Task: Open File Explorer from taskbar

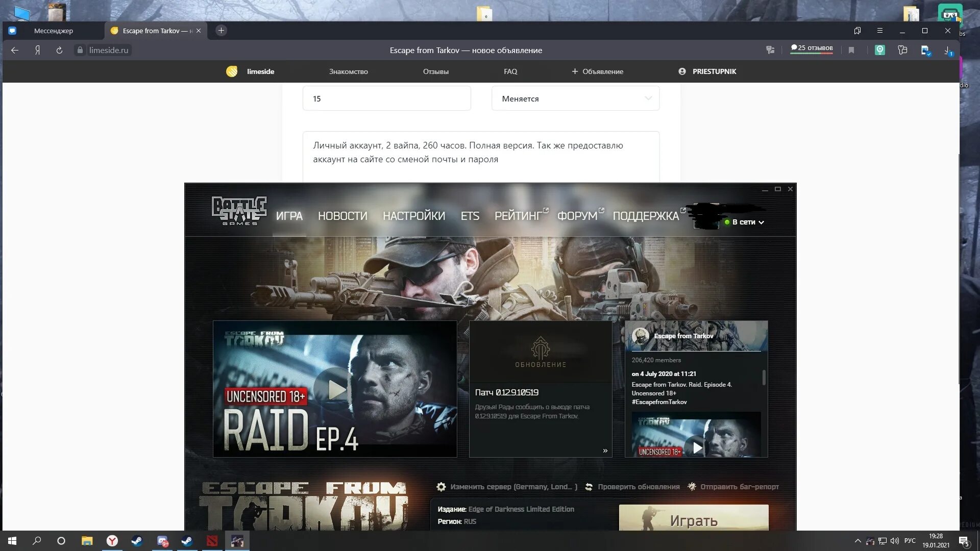Action: coord(87,541)
